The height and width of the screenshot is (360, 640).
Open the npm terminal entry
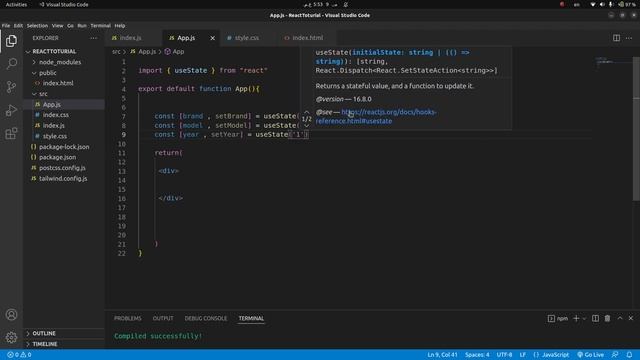pos(558,318)
